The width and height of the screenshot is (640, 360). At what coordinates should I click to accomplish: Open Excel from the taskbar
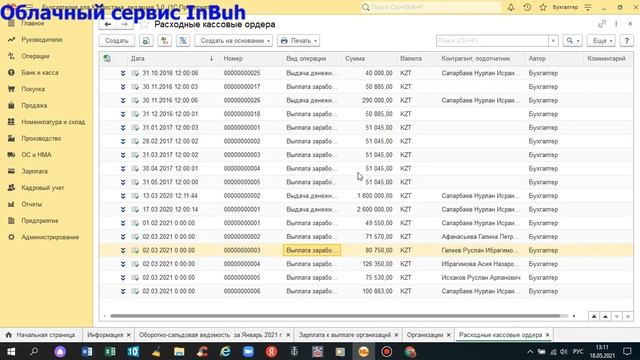coord(110,351)
